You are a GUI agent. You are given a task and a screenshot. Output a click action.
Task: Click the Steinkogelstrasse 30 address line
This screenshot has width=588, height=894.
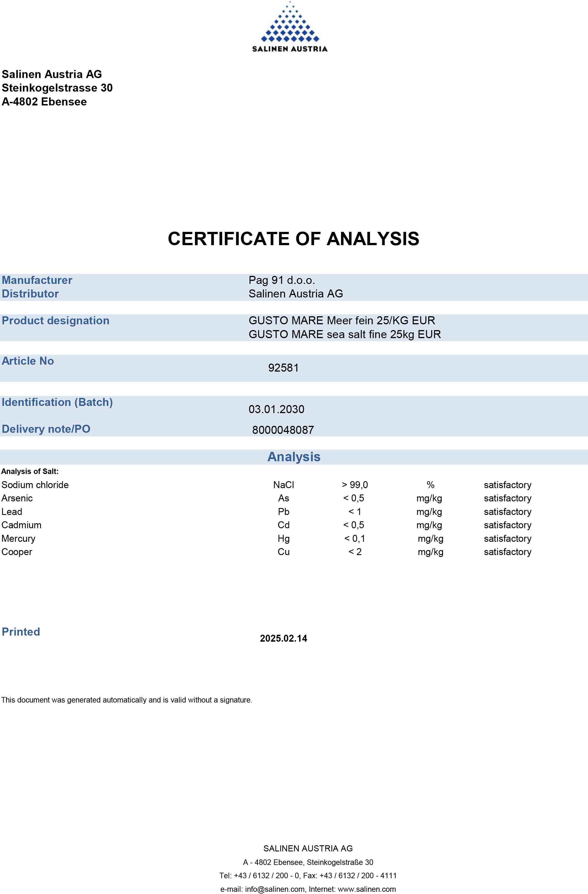(57, 88)
